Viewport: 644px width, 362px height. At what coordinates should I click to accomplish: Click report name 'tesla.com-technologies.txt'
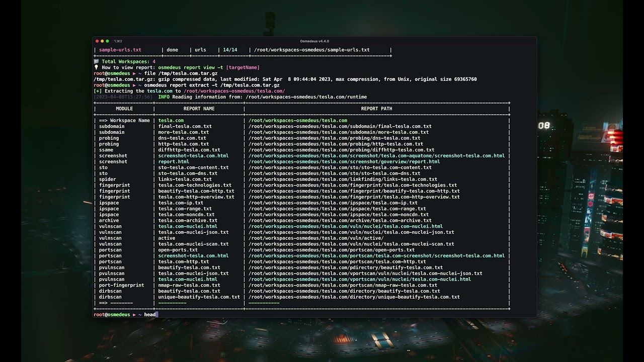point(195,185)
